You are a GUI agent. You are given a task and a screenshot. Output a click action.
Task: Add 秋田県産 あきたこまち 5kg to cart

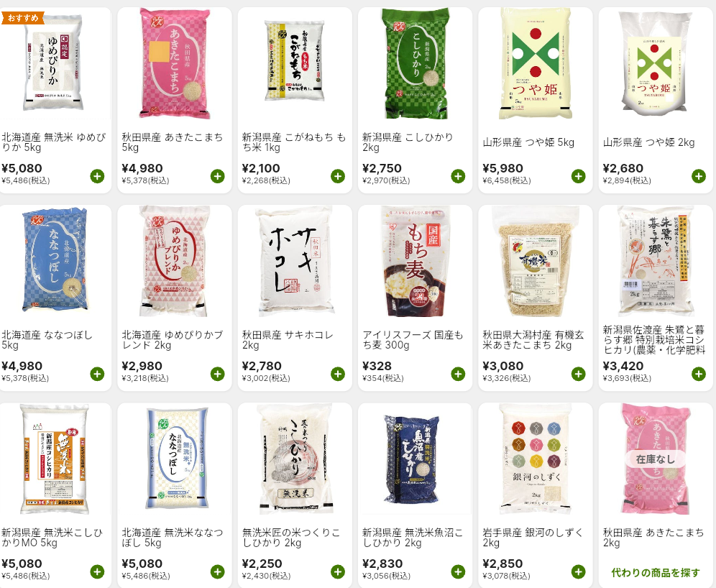(217, 176)
